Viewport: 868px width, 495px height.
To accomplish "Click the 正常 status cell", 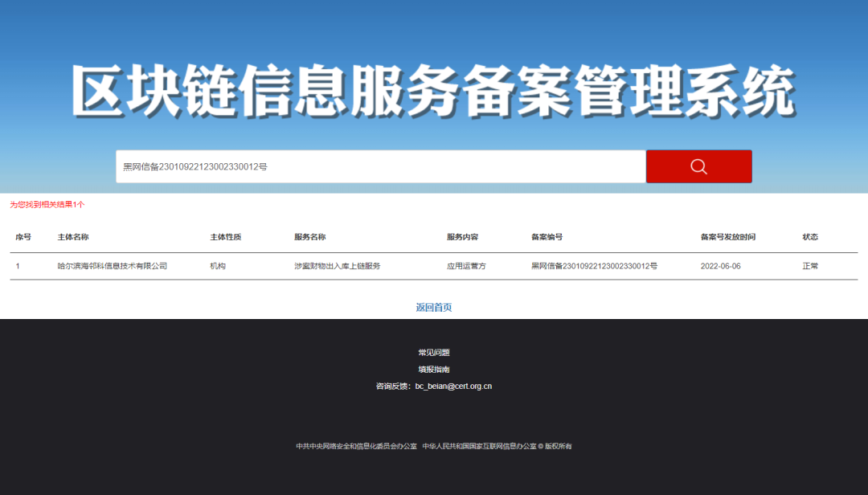I will tap(809, 266).
